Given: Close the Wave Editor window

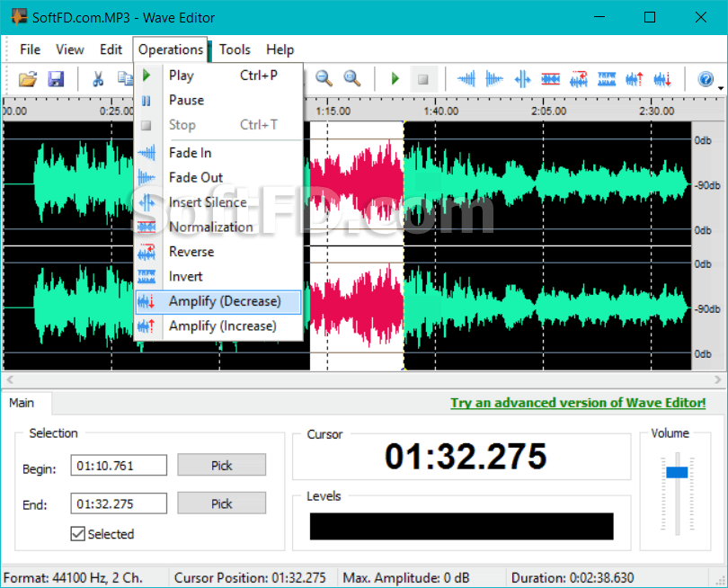Looking at the screenshot, I should pyautogui.click(x=701, y=17).
